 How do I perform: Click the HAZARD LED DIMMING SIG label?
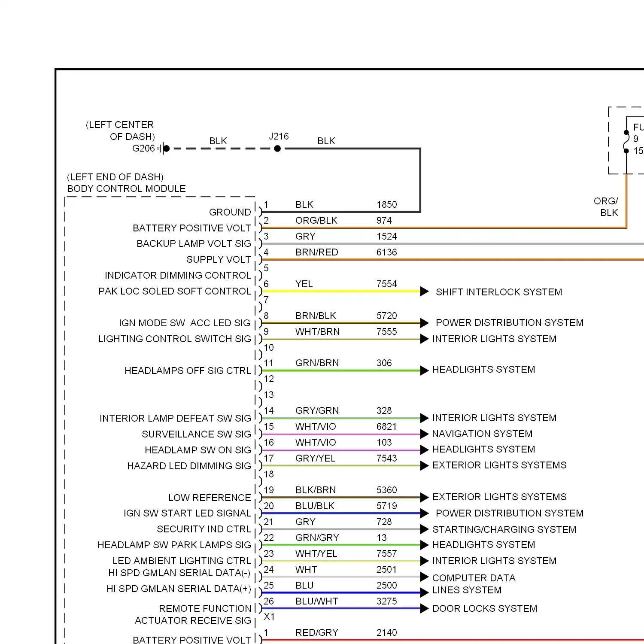pyautogui.click(x=189, y=466)
